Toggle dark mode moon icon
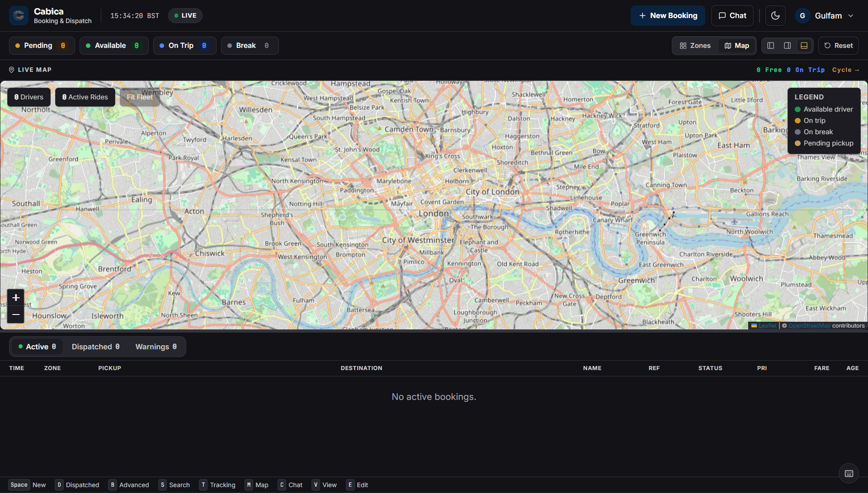The image size is (868, 493). tap(775, 16)
